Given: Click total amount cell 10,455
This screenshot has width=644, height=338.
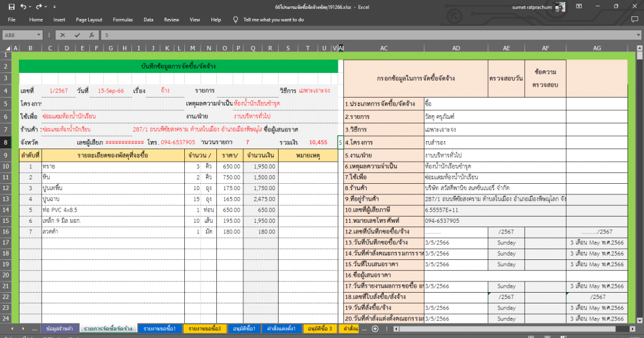Looking at the screenshot, I should click(318, 142).
